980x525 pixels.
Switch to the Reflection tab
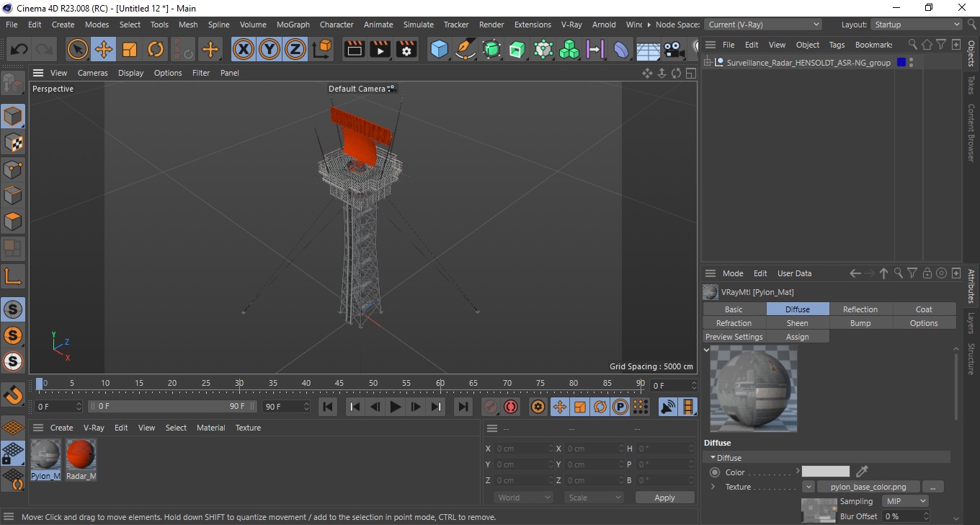tap(860, 309)
